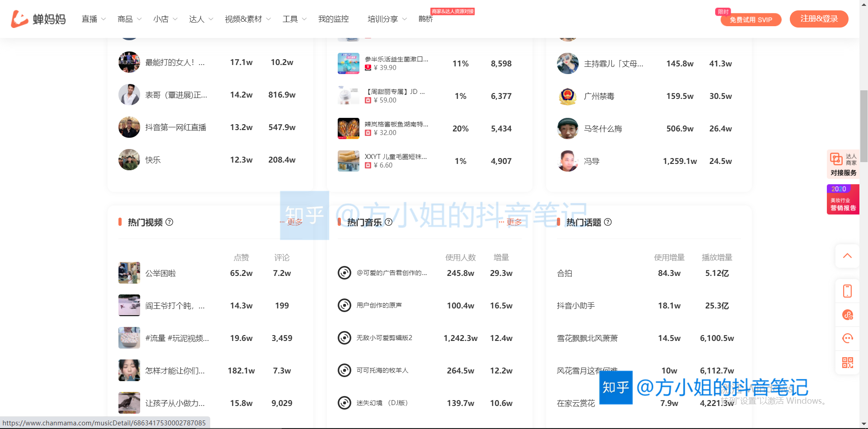Click the help icon beside 热门音乐
868x429 pixels.
pyautogui.click(x=389, y=222)
